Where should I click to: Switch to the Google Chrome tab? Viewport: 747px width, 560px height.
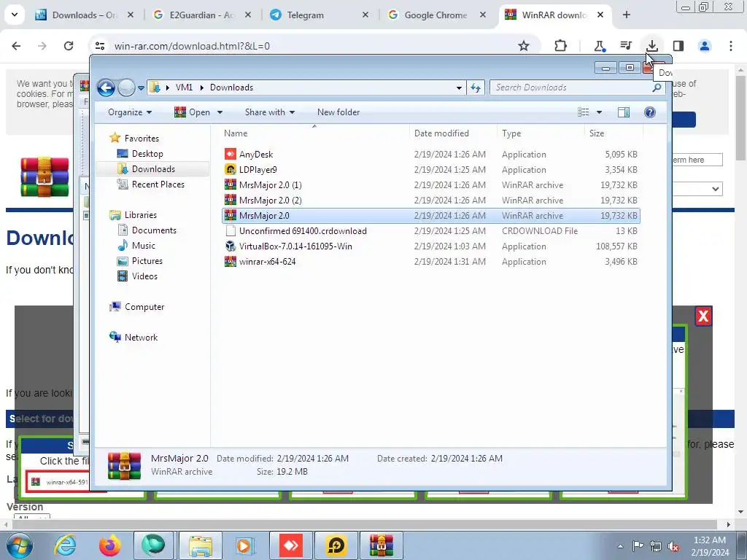[436, 15]
